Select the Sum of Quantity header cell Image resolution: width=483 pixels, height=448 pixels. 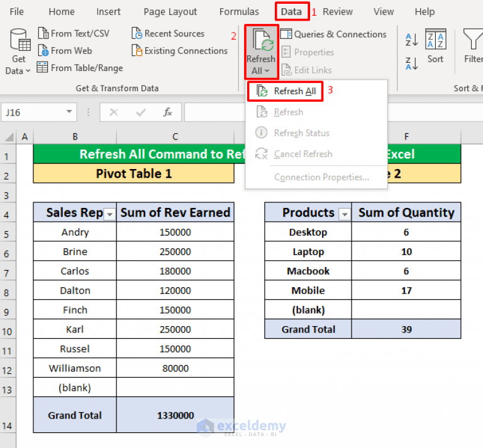coord(406,212)
